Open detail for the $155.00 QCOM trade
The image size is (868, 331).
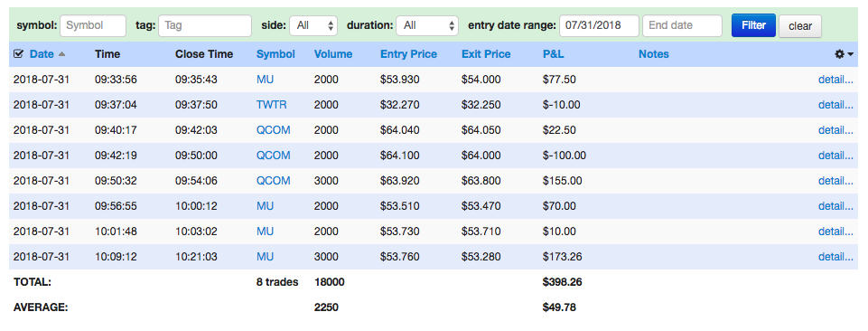point(835,181)
